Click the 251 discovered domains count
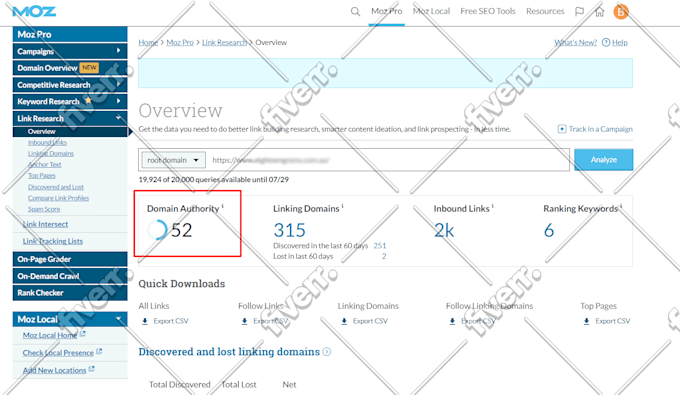680x395 pixels. tap(379, 245)
